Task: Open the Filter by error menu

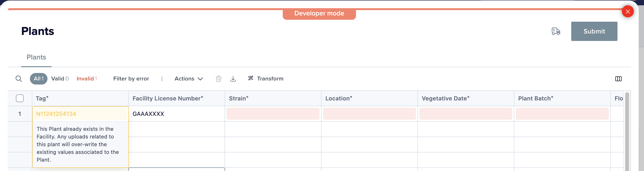Action: 131,79
